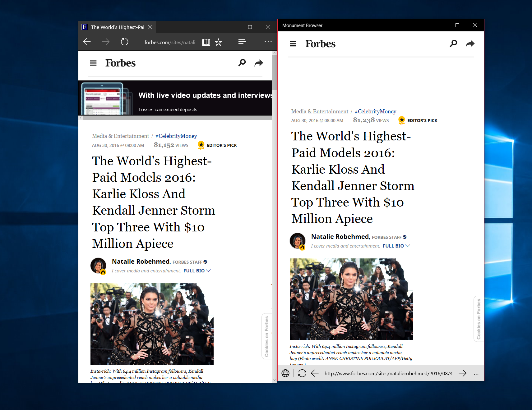The height and width of the screenshot is (410, 532).
Task: Open Forbes search in Monument Browser
Action: [x=453, y=43]
